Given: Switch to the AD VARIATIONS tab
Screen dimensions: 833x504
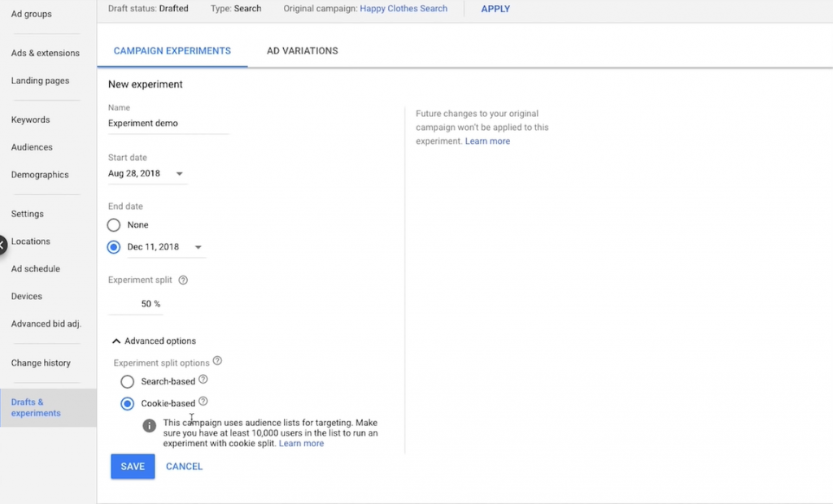Looking at the screenshot, I should (302, 50).
